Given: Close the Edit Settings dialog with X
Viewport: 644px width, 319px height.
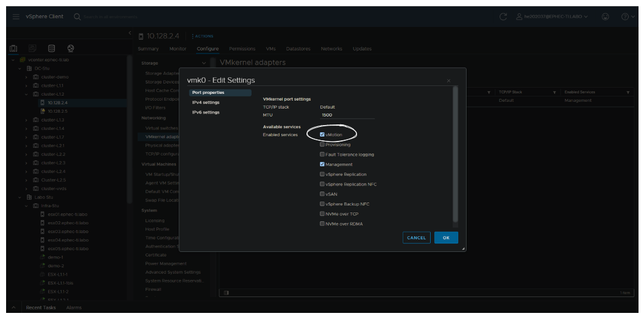Looking at the screenshot, I should (x=448, y=81).
